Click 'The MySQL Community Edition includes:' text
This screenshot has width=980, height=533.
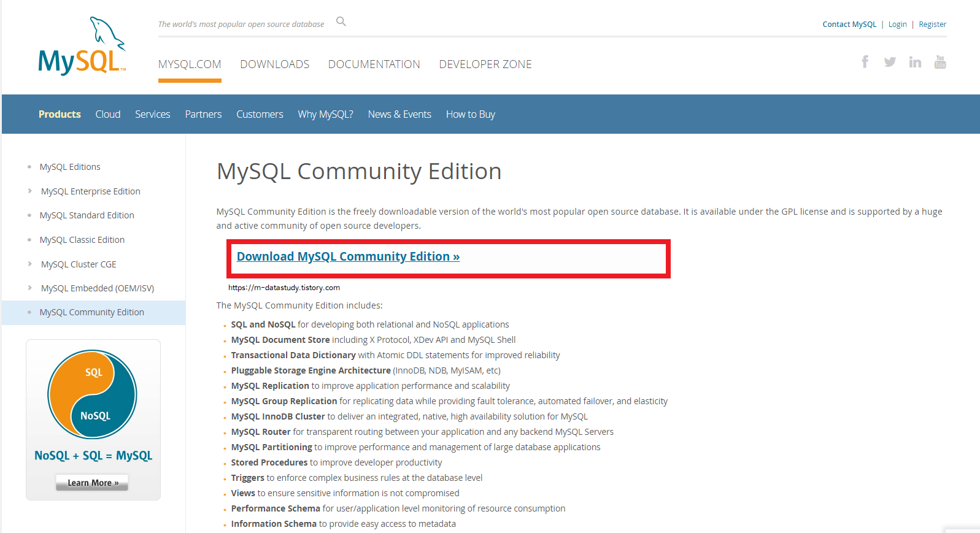(299, 305)
